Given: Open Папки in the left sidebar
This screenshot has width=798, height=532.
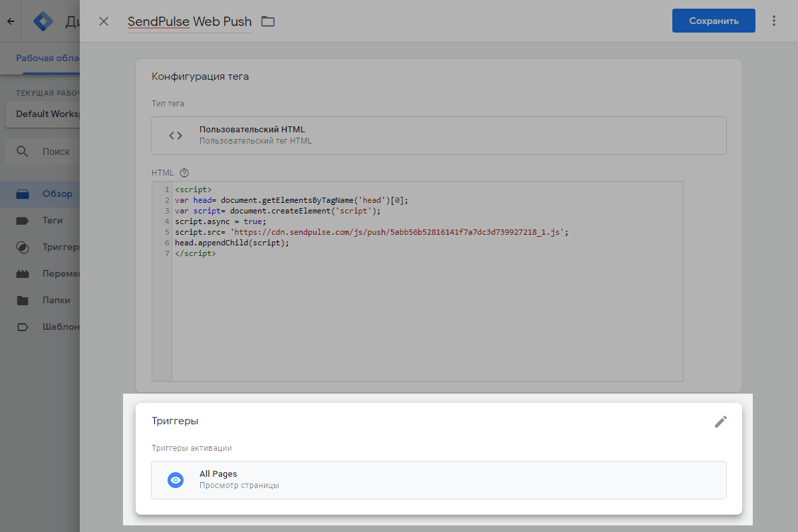Looking at the screenshot, I should [56, 300].
